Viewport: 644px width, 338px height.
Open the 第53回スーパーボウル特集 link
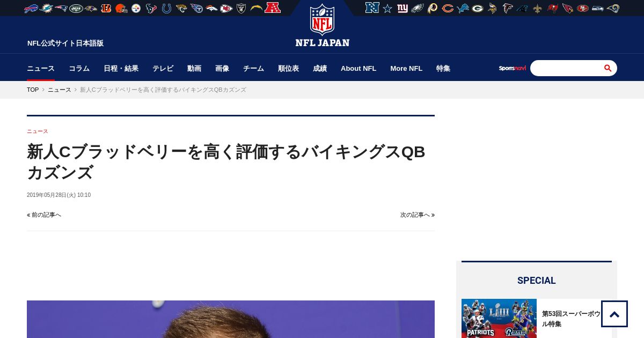pos(571,319)
